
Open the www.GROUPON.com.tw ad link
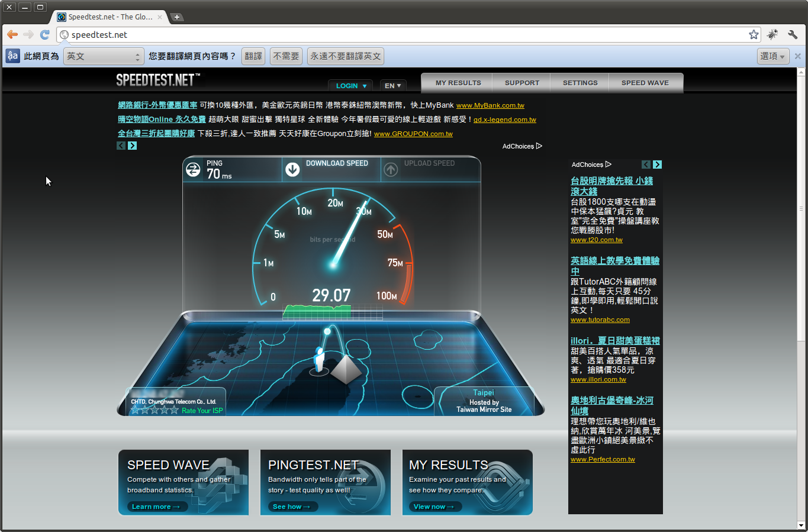point(413,134)
